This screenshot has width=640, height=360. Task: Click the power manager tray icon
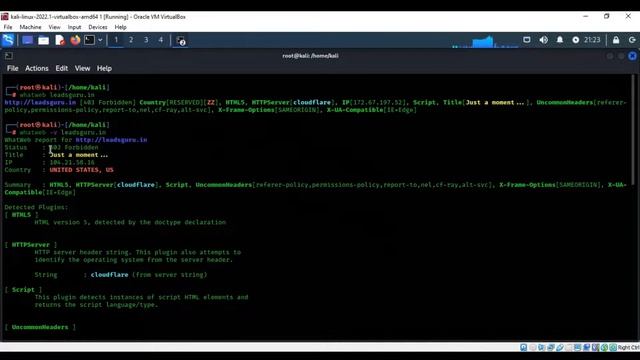pyautogui.click(x=576, y=40)
